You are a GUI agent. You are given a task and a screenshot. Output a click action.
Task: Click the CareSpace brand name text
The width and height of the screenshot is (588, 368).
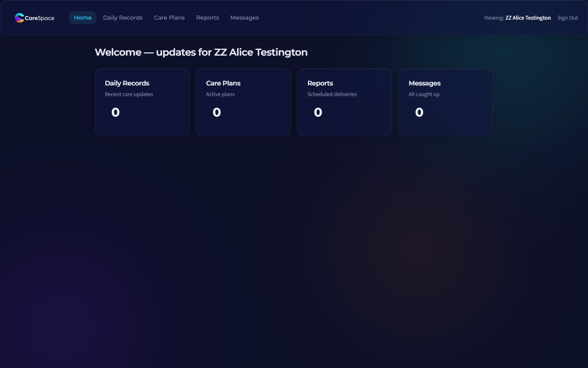[x=40, y=18]
